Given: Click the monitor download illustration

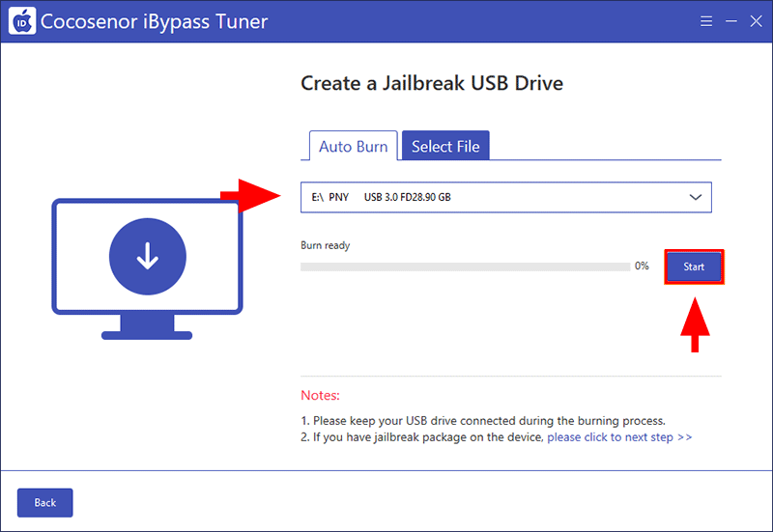Looking at the screenshot, I should (x=147, y=269).
